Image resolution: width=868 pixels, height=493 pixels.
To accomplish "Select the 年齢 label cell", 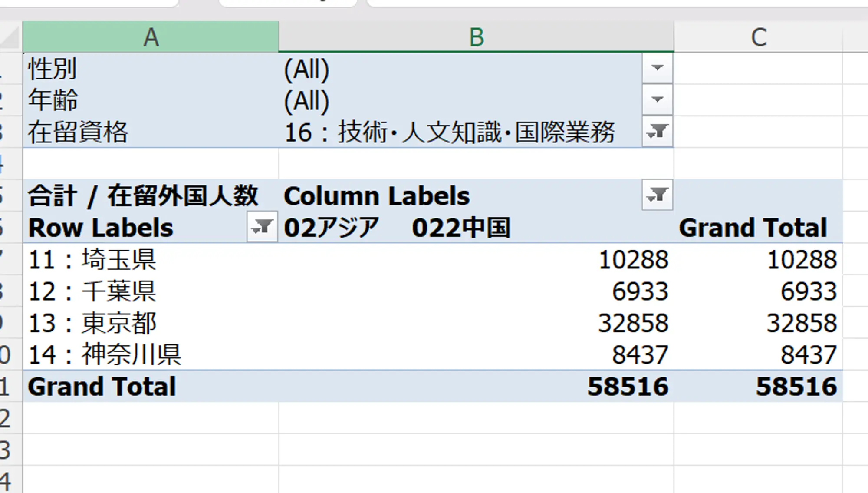I will [151, 100].
